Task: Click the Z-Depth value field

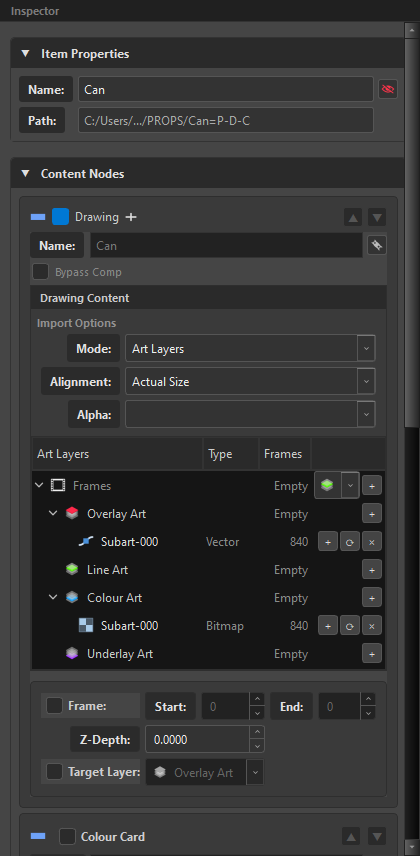Action: click(x=198, y=740)
